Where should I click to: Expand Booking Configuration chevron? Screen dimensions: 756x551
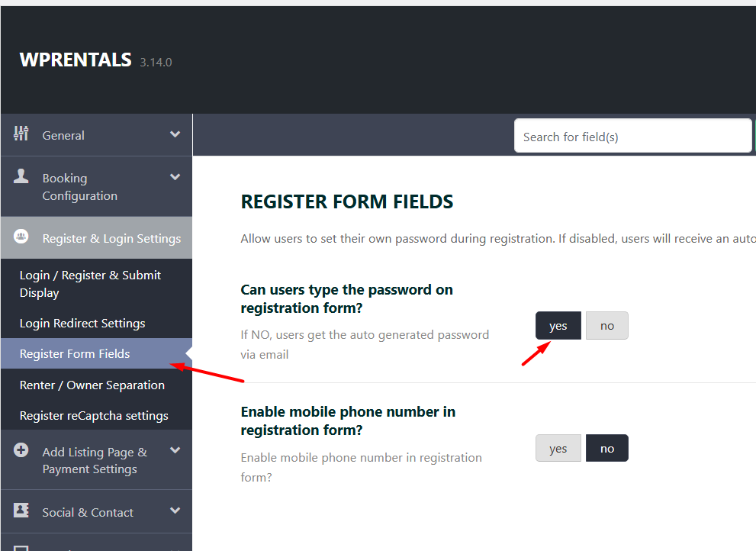175,177
